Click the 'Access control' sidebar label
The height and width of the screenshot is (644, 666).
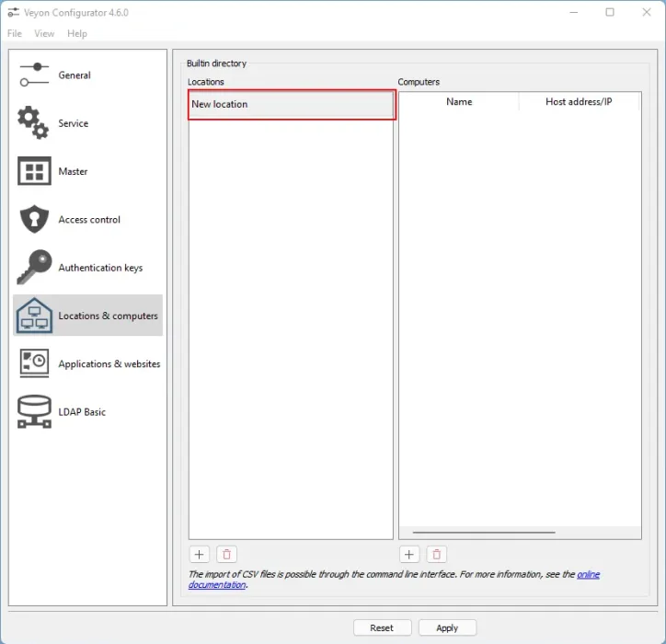[89, 220]
